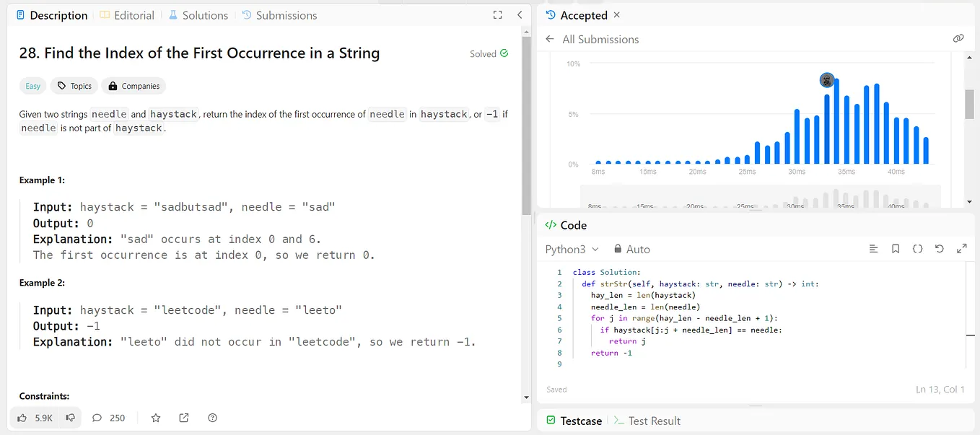The image size is (980, 435).
Task: Add problem to favorites with star icon
Action: point(156,418)
